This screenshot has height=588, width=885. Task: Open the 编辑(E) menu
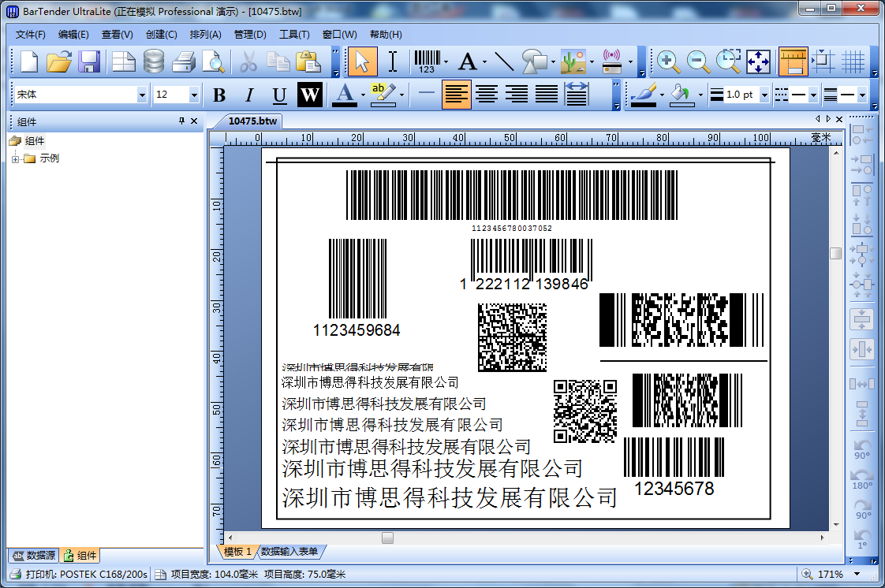(x=73, y=35)
